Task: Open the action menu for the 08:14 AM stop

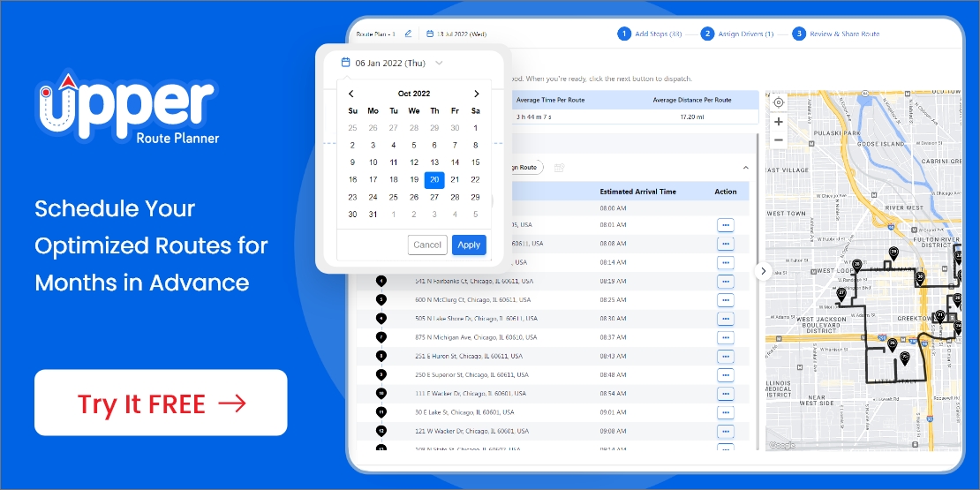Action: pos(726,262)
